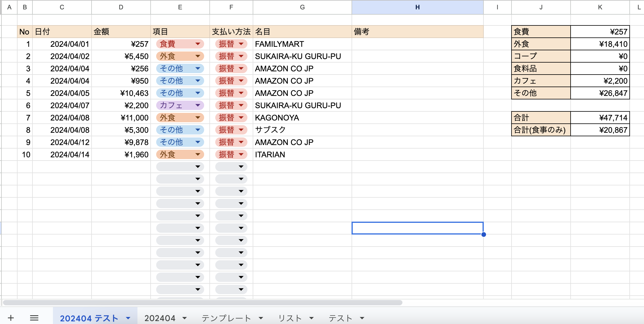Open the テンプレート sheet tab
Screen dimensions: 644x324
tap(226, 318)
